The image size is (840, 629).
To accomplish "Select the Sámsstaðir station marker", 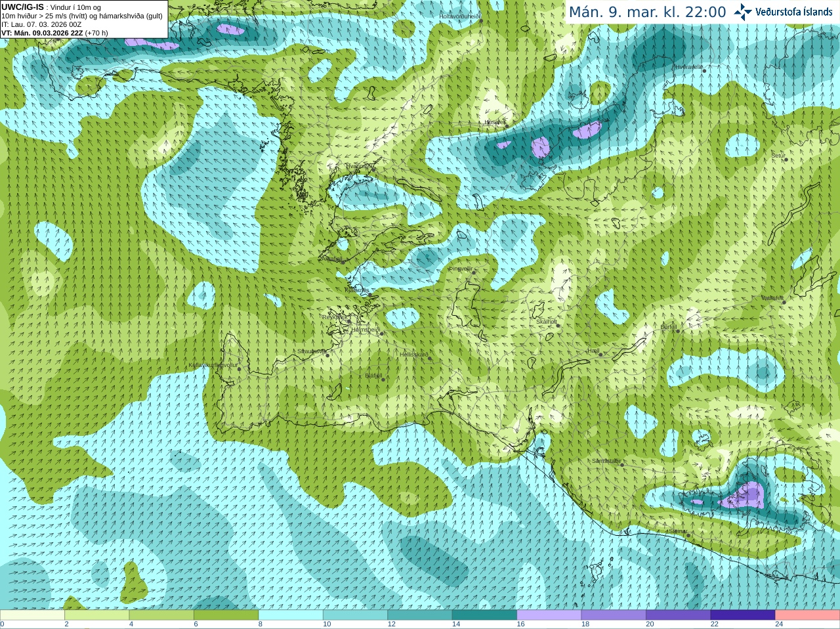I will tap(622, 465).
